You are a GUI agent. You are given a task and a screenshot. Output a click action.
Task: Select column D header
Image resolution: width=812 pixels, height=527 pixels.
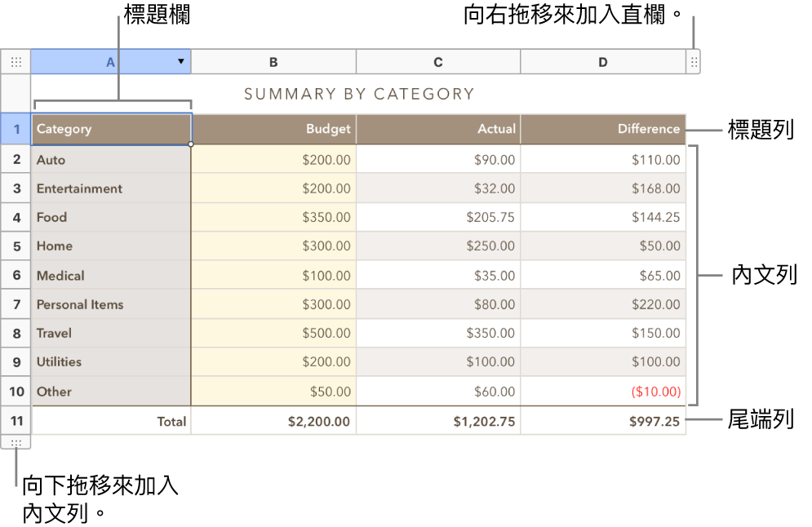coord(603,62)
